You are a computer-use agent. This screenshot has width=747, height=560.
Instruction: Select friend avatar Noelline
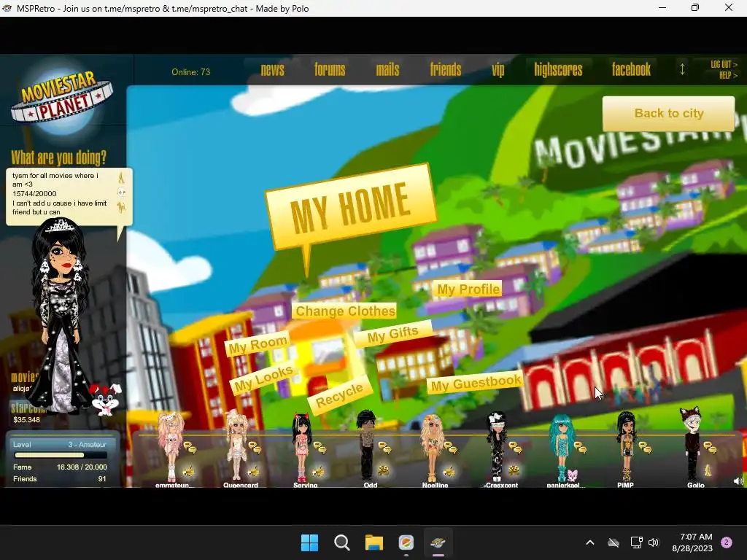[432, 448]
